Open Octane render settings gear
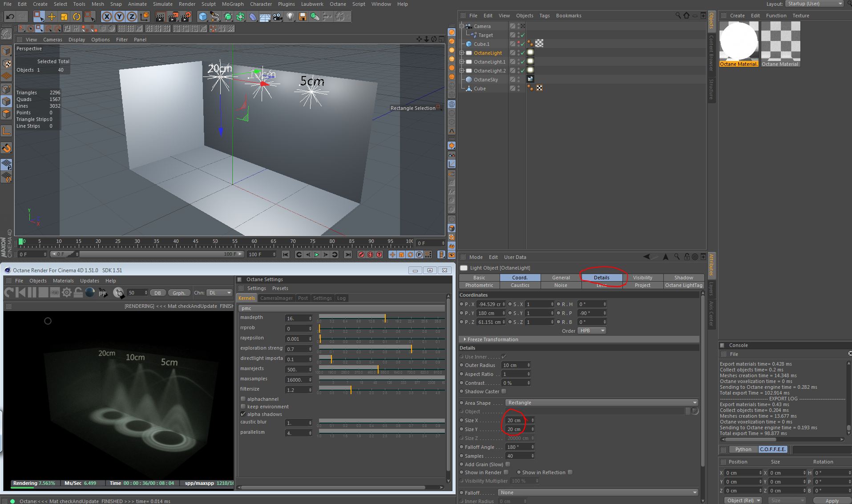The width and height of the screenshot is (852, 504). pos(66,292)
